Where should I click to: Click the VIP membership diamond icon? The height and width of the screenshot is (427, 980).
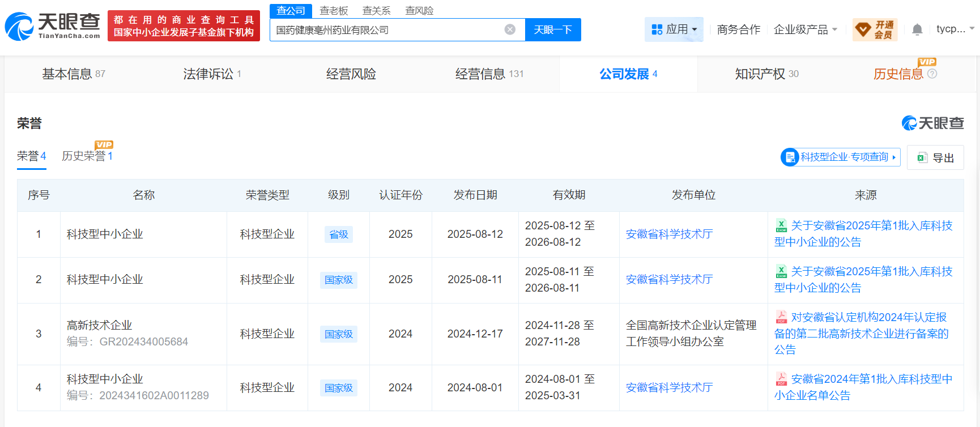(x=863, y=29)
